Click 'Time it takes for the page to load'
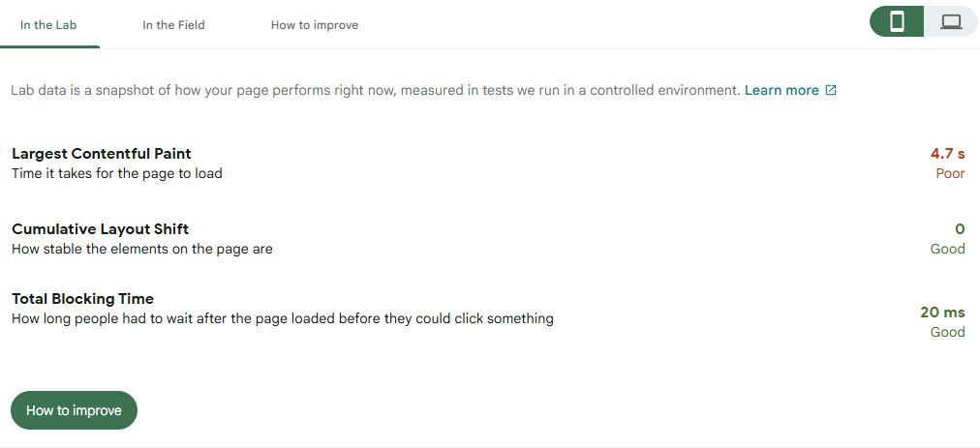This screenshot has width=980, height=448. tap(117, 173)
